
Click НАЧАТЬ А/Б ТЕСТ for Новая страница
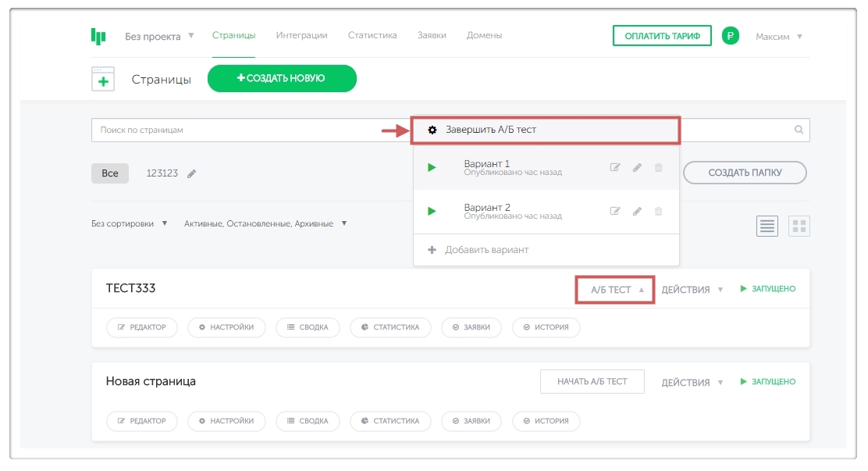tap(592, 381)
